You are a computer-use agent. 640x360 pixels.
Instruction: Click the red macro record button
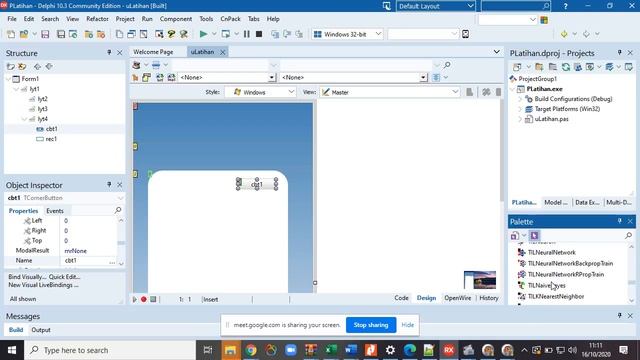tap(144, 299)
